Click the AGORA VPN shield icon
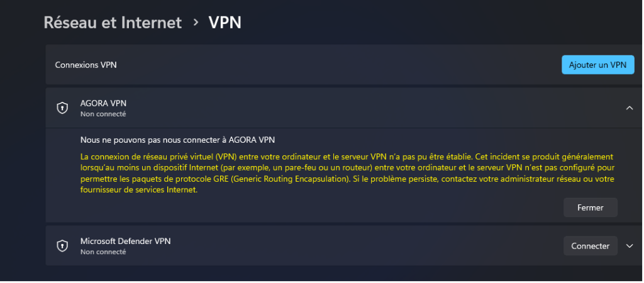The width and height of the screenshot is (644, 283). [x=62, y=108]
